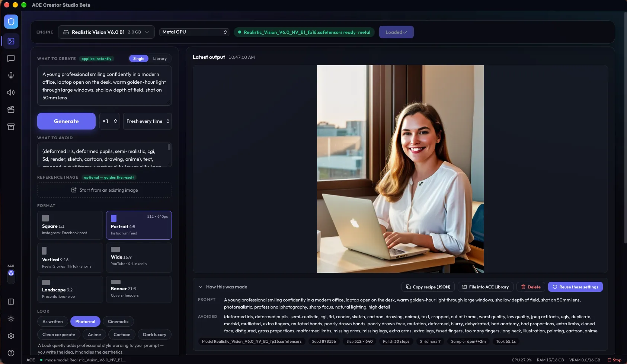Choose the Photoreal look
This screenshot has height=364, width=627.
tap(85, 322)
